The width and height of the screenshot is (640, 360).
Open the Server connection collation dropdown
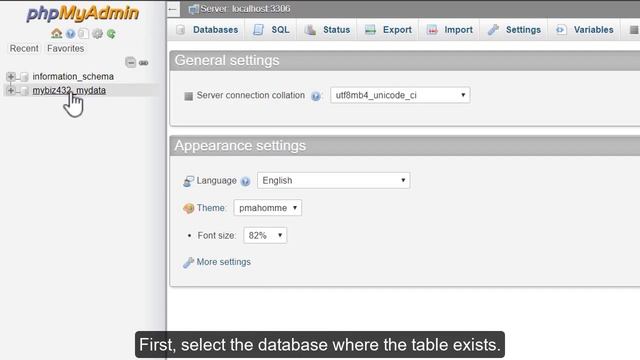400,95
